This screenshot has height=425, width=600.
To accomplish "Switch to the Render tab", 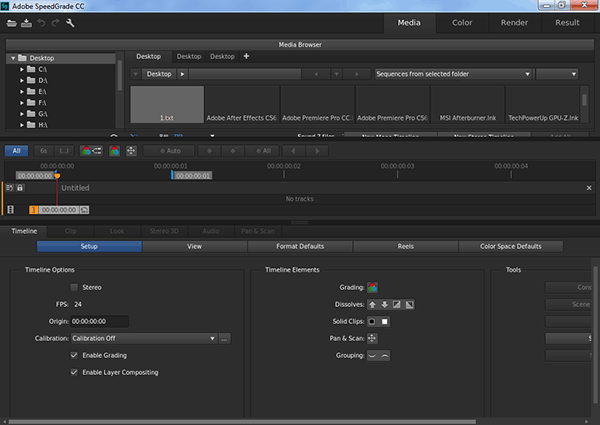I will coord(514,23).
